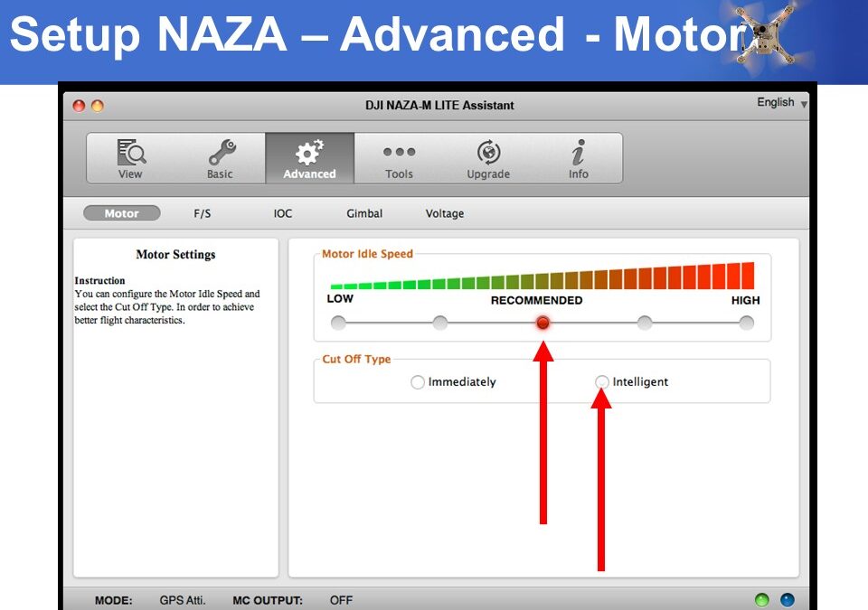Minimize the DJI Assistant window

[98, 105]
